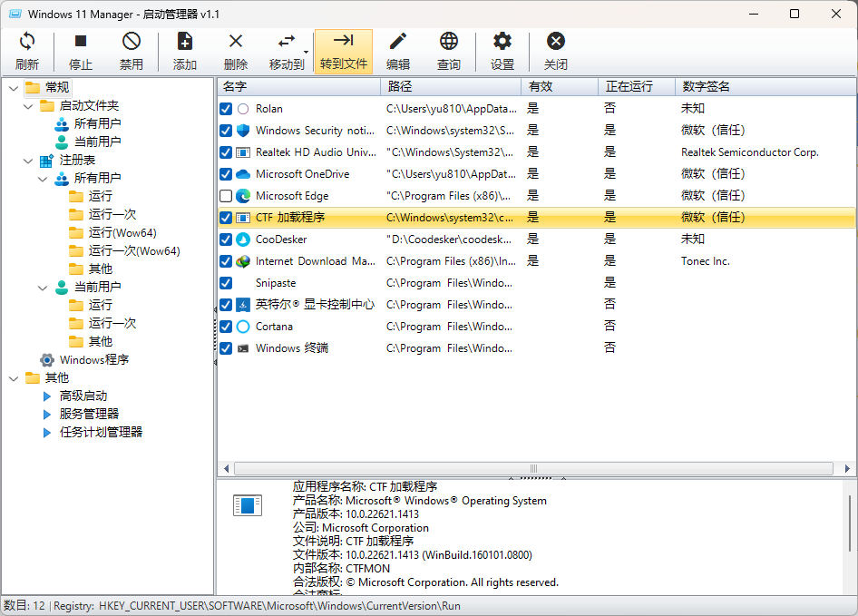Screen dimensions: 858x616
Task: Click the Realtek Semiconductor Corp. cell
Action: (x=750, y=152)
